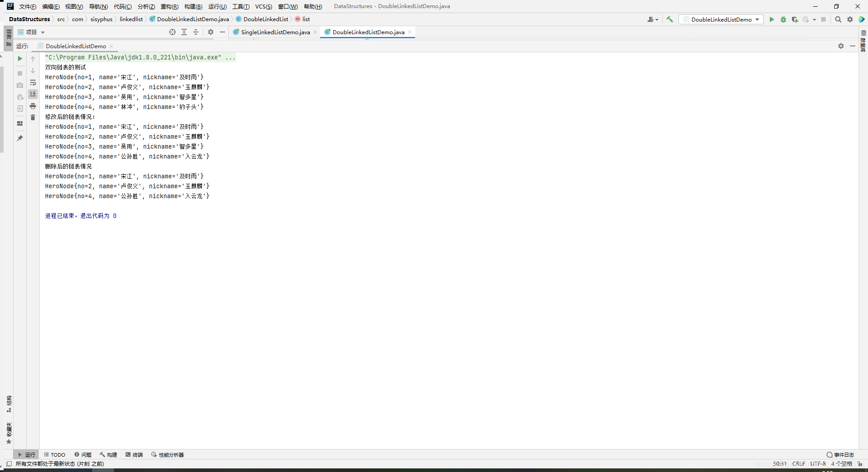Toggle scroll to end of console
This screenshot has width=868, height=472.
(x=33, y=94)
